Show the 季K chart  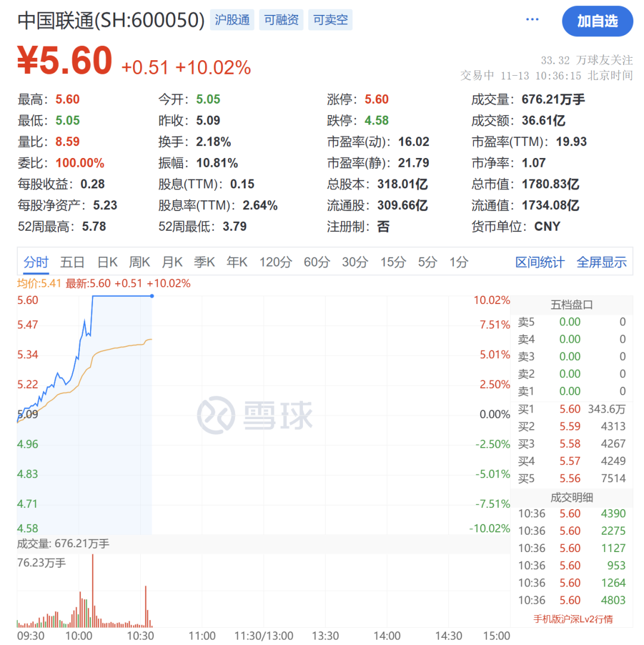coord(204,262)
